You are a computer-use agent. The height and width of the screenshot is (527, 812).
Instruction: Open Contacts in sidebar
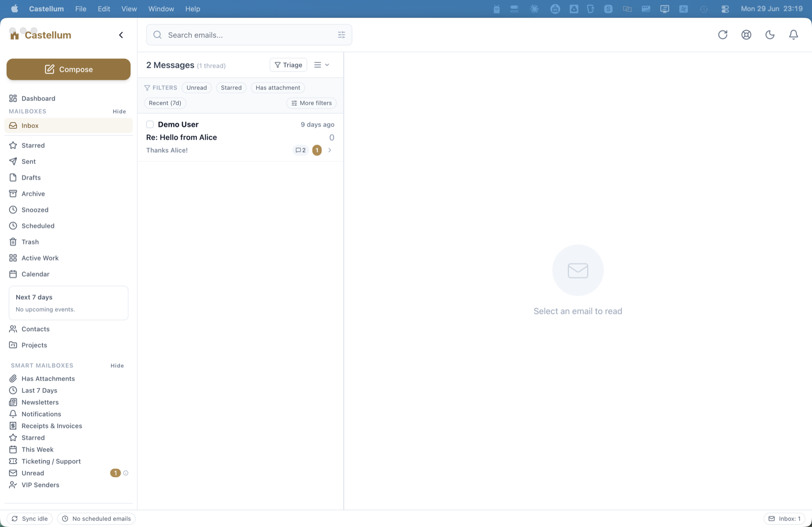coord(69,329)
